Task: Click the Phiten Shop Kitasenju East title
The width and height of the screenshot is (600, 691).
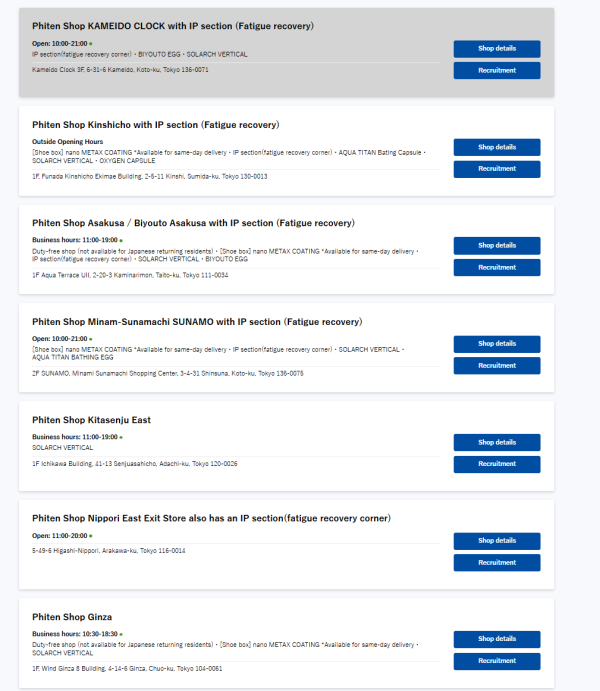Action: pos(91,420)
